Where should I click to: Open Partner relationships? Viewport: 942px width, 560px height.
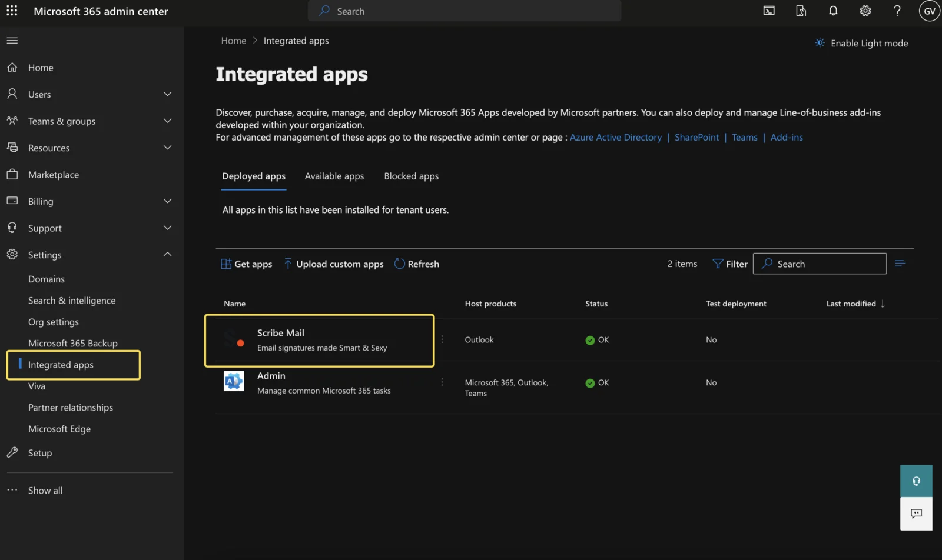(x=71, y=408)
